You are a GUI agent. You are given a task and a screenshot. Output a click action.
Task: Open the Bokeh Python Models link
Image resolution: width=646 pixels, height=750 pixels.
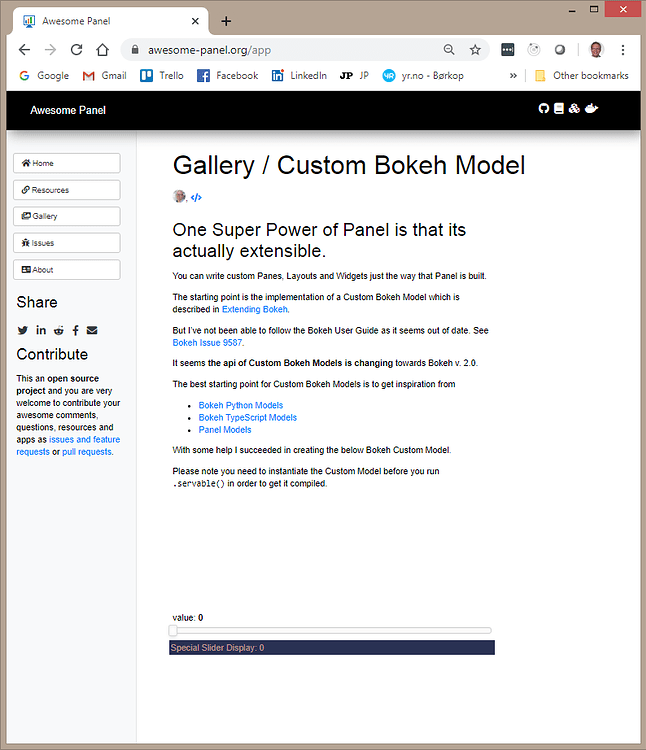click(241, 406)
